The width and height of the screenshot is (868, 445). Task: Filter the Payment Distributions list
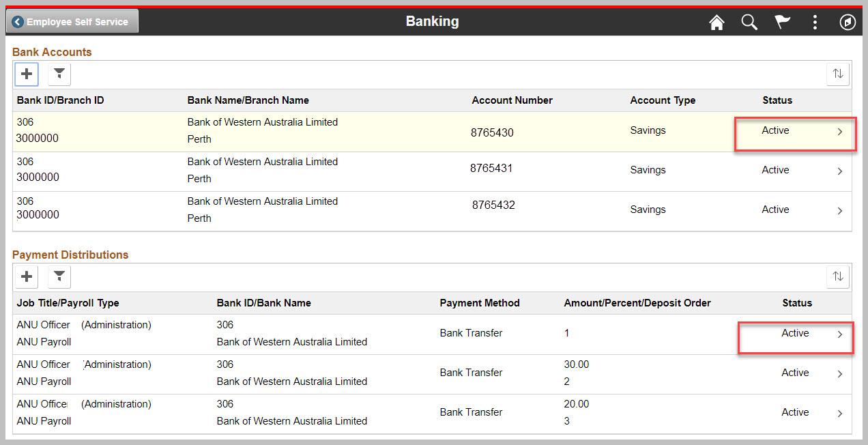click(x=59, y=276)
